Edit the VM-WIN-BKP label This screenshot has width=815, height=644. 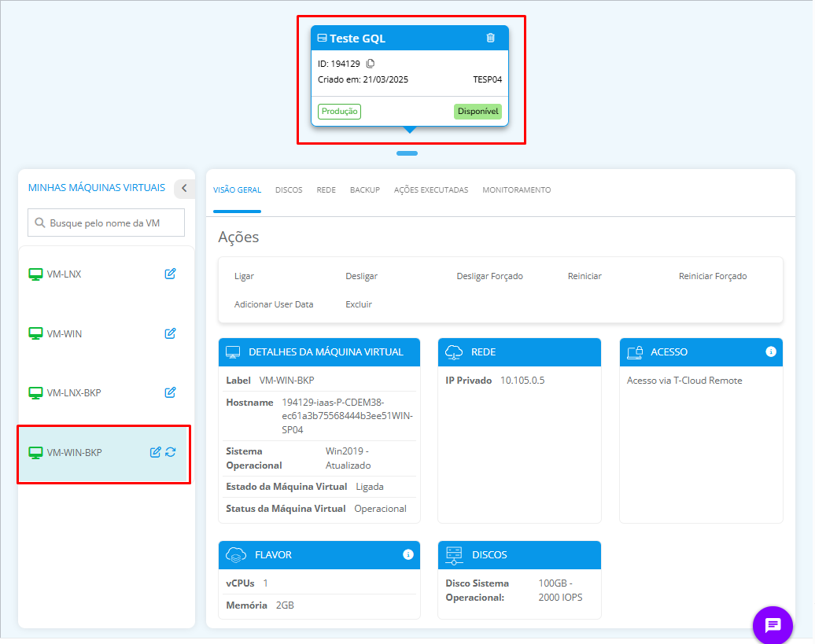click(x=155, y=452)
